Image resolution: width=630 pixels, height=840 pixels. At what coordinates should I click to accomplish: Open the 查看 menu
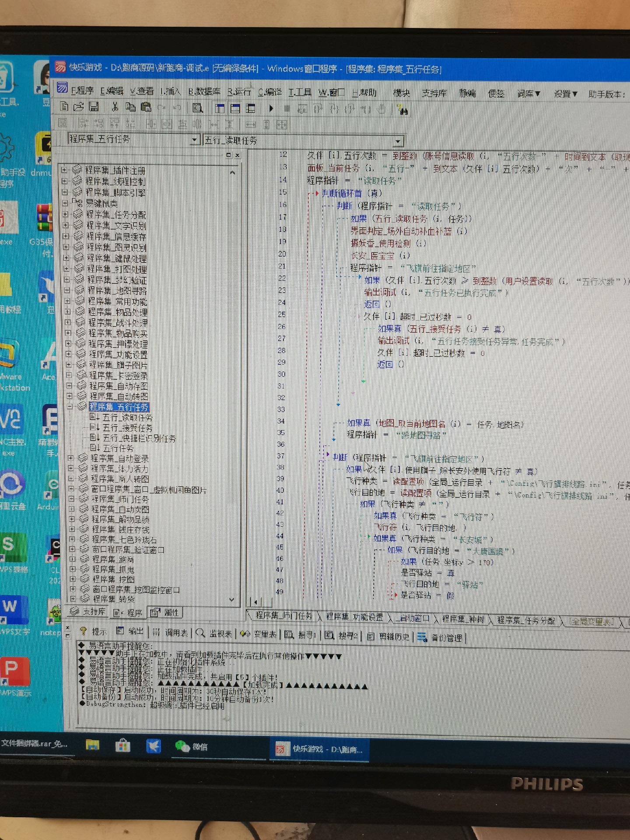pos(142,91)
